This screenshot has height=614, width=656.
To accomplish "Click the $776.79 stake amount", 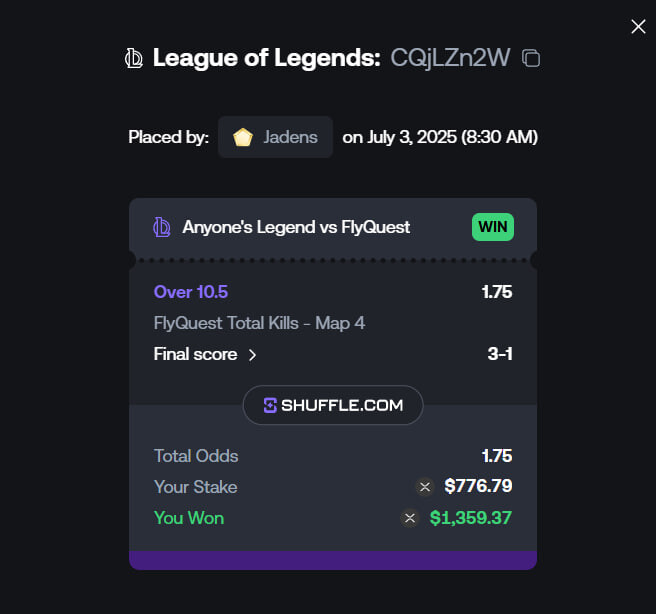I will click(x=478, y=486).
